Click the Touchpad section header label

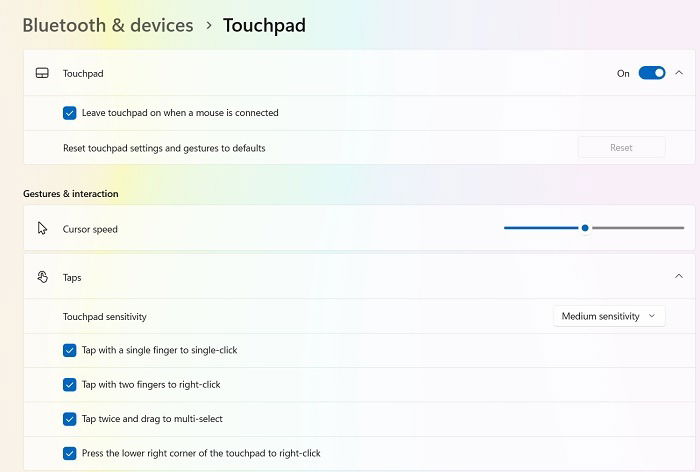(83, 74)
